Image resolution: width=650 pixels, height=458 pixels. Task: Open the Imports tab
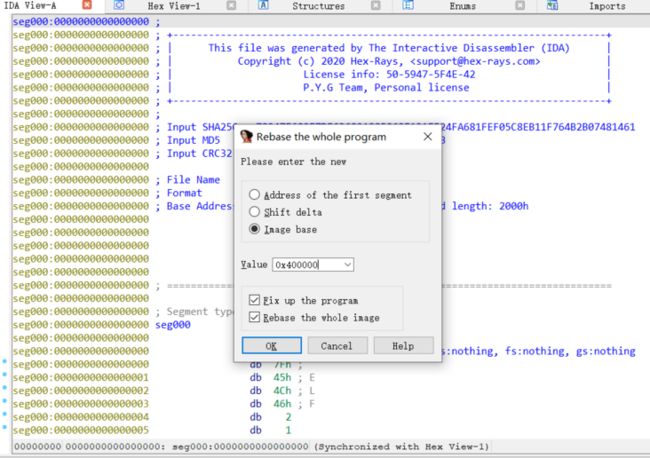606,6
